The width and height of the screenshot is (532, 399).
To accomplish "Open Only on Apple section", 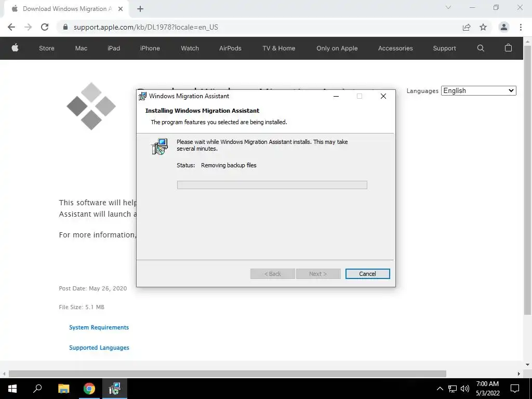I will coord(337,48).
